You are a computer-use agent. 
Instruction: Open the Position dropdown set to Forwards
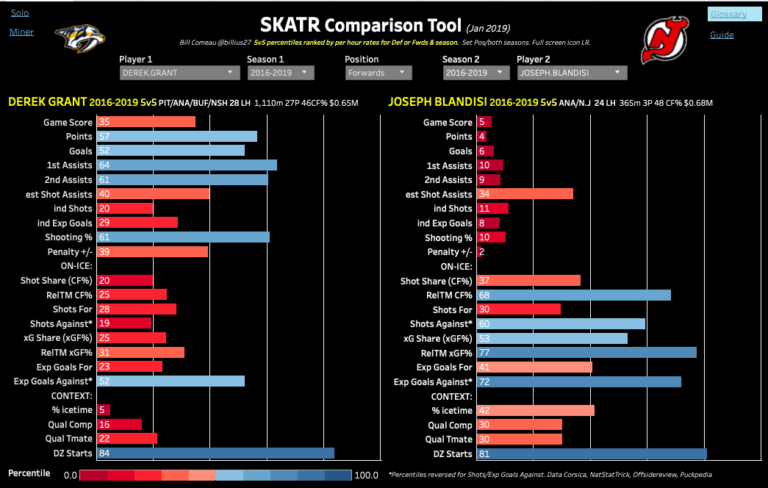coord(375,73)
